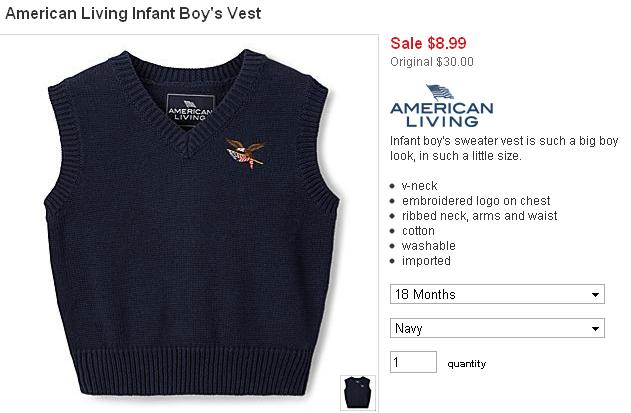Click the 'ribbed neck, arms and waist' bullet

pos(480,216)
